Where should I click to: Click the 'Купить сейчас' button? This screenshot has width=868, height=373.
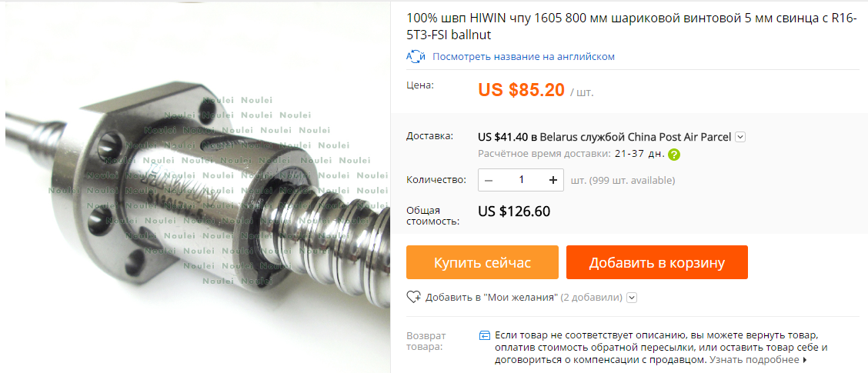tap(482, 262)
